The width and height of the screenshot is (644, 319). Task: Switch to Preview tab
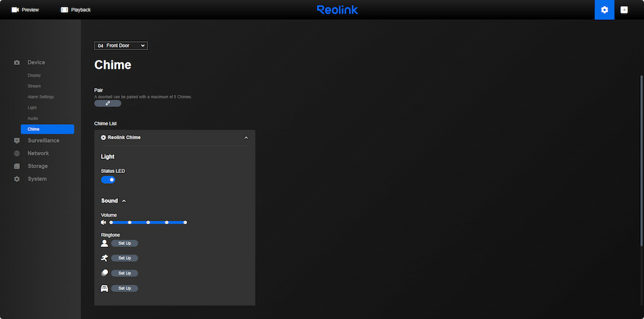(25, 10)
